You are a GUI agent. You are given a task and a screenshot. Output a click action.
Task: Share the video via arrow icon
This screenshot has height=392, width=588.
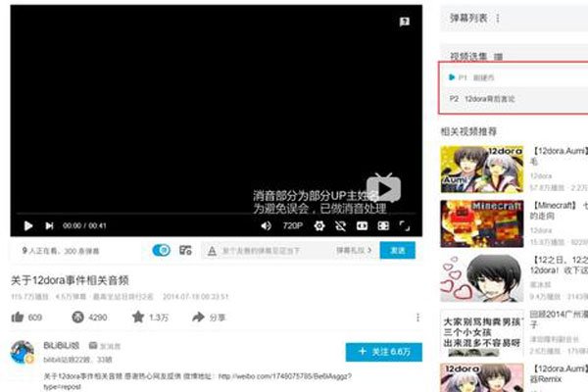coord(197,318)
